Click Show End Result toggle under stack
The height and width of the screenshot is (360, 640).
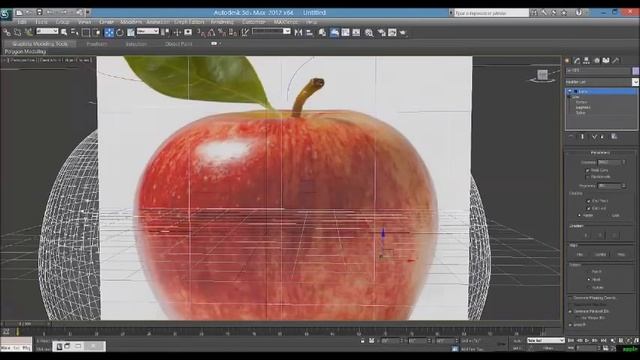(x=582, y=137)
